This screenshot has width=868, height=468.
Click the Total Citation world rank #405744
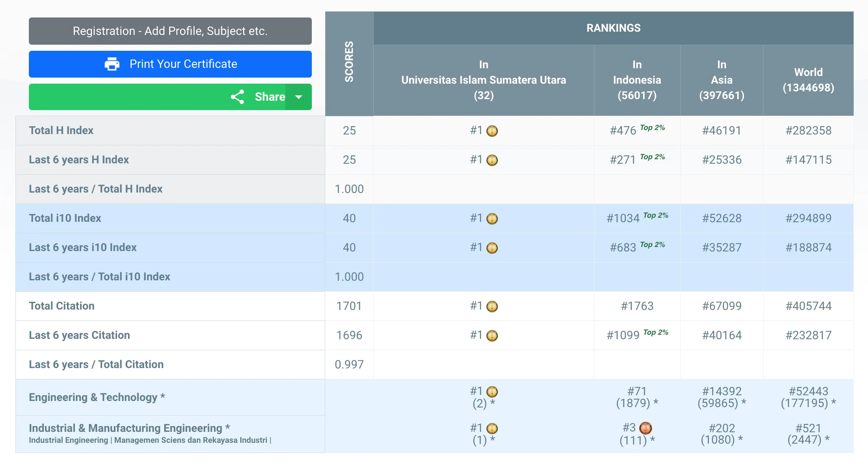(808, 306)
